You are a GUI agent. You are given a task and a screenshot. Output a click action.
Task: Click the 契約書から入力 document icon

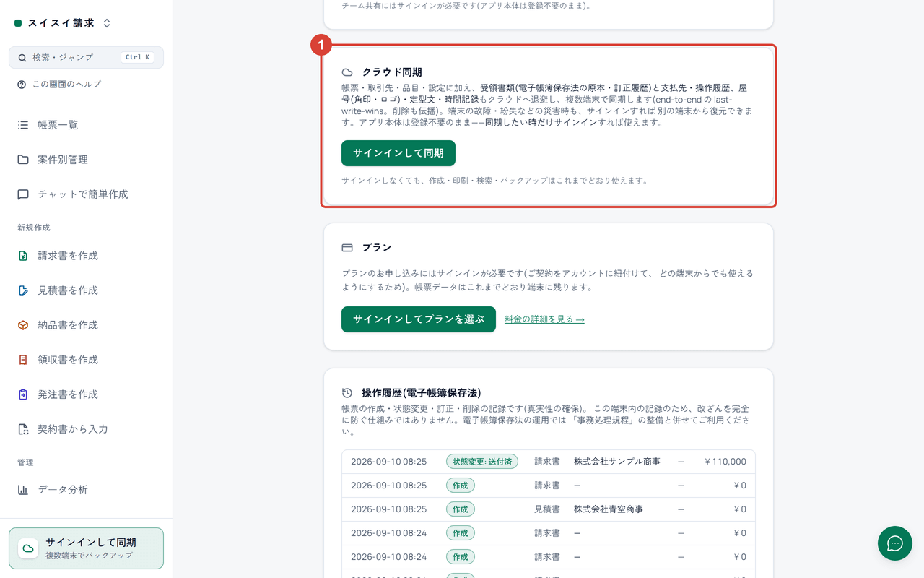point(23,429)
